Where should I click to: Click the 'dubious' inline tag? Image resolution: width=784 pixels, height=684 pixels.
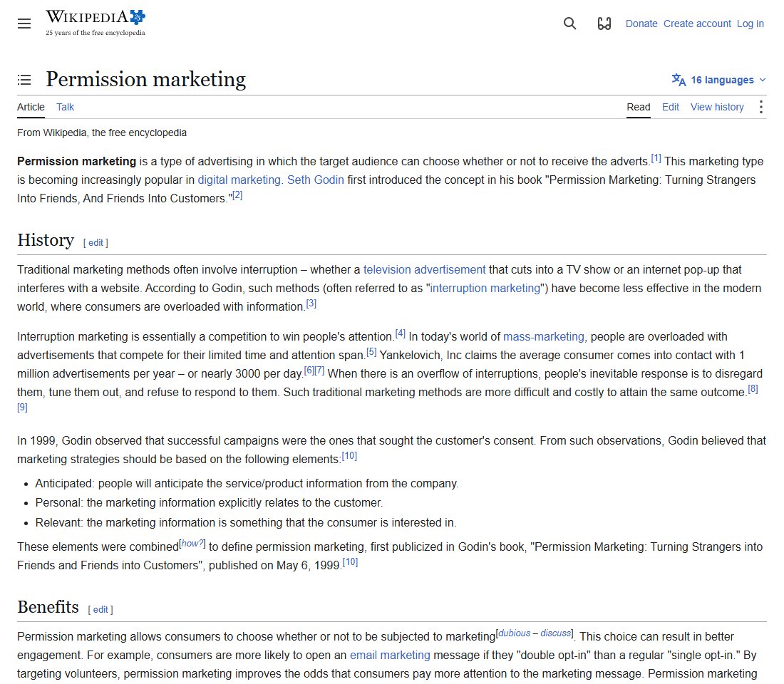pyautogui.click(x=515, y=633)
